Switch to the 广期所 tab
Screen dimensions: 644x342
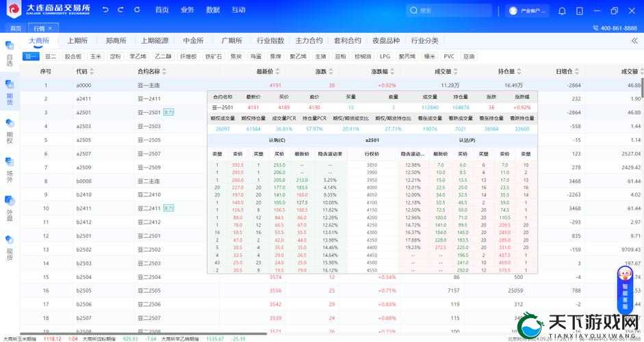coord(231,40)
